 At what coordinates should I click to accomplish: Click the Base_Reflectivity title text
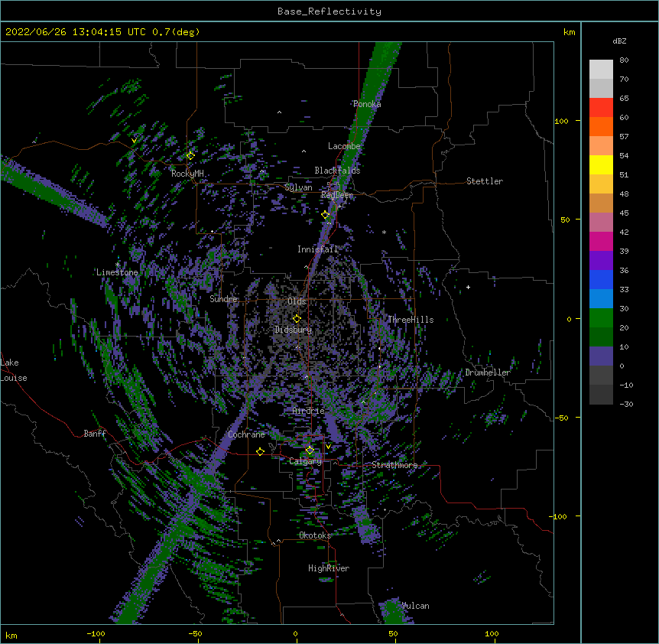click(x=329, y=11)
